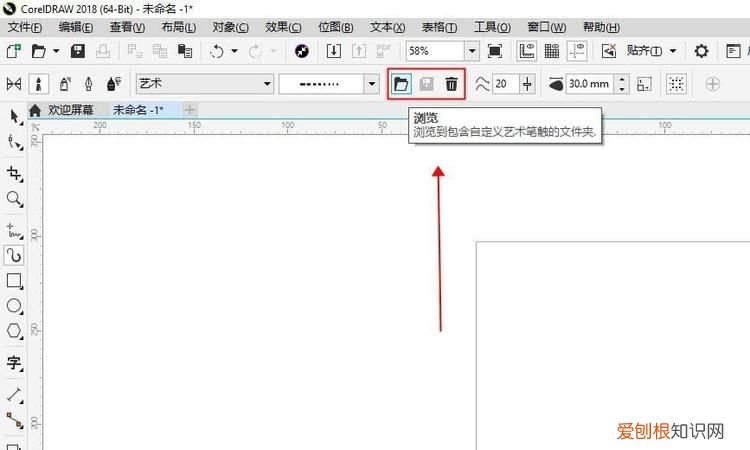Open the Search content round icon
The image size is (750, 450).
point(302,51)
